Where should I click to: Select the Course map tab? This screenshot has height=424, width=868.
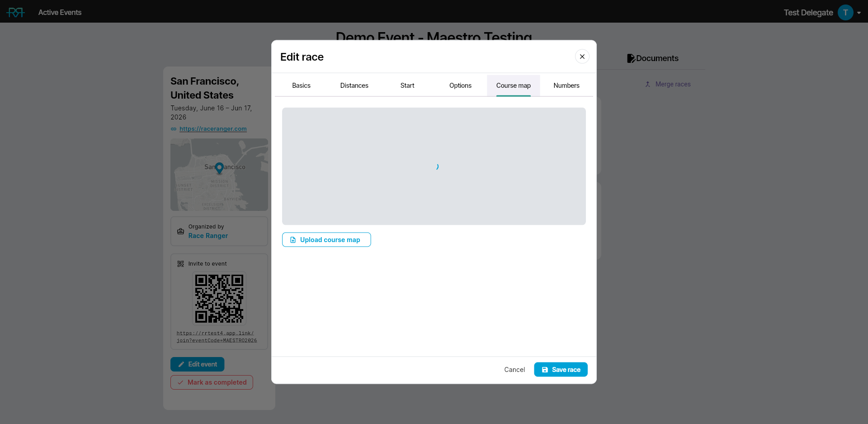[x=513, y=86]
